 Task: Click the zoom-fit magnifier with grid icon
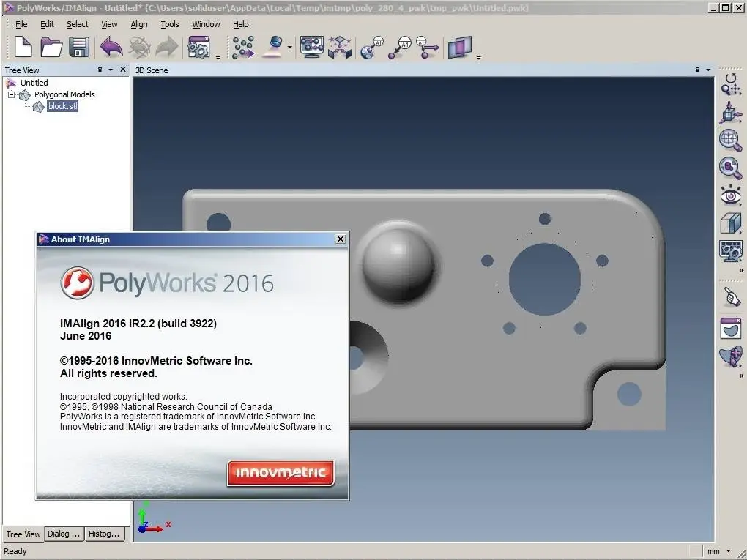731,141
